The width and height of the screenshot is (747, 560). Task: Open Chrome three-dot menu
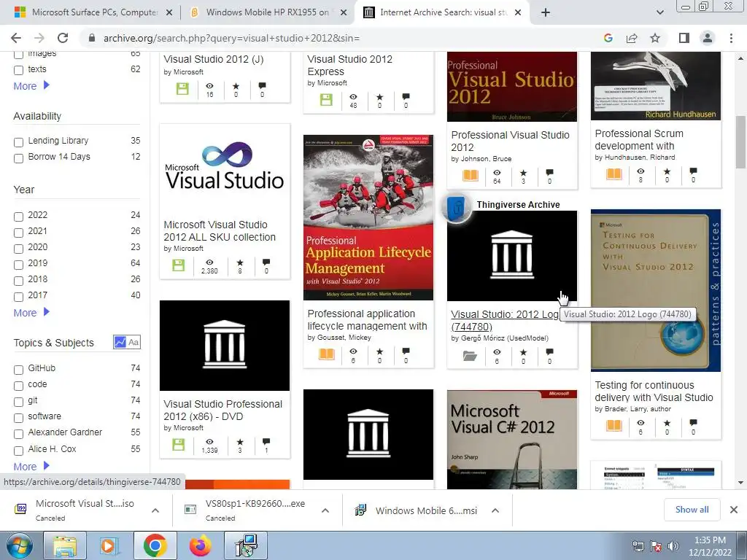(x=731, y=38)
